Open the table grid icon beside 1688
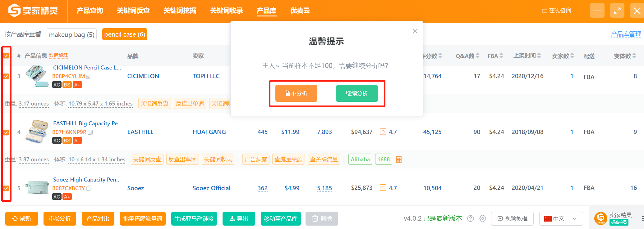 399,159
